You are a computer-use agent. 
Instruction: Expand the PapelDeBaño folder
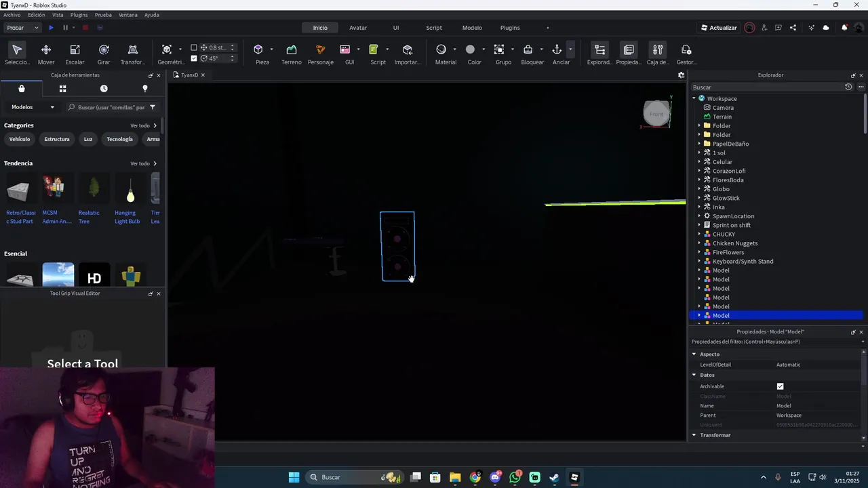699,144
